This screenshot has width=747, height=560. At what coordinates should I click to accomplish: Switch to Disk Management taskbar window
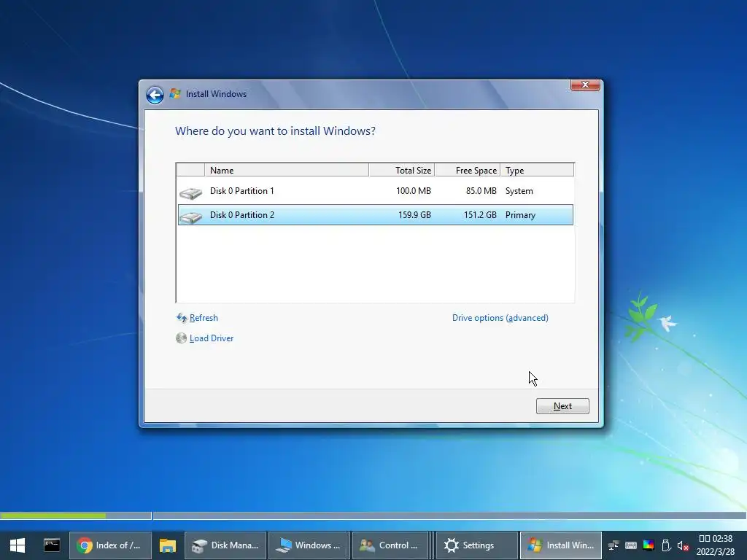coord(225,545)
